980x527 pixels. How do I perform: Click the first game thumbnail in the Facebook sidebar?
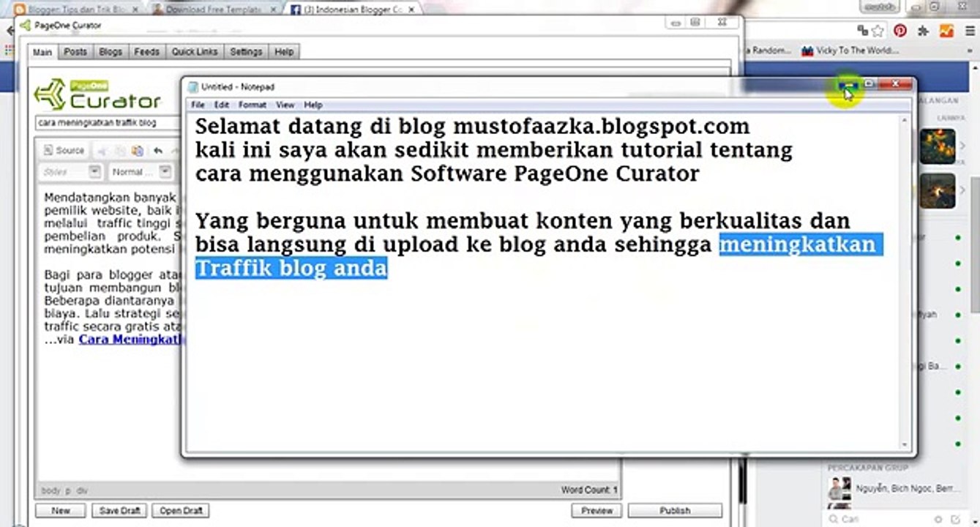click(938, 146)
